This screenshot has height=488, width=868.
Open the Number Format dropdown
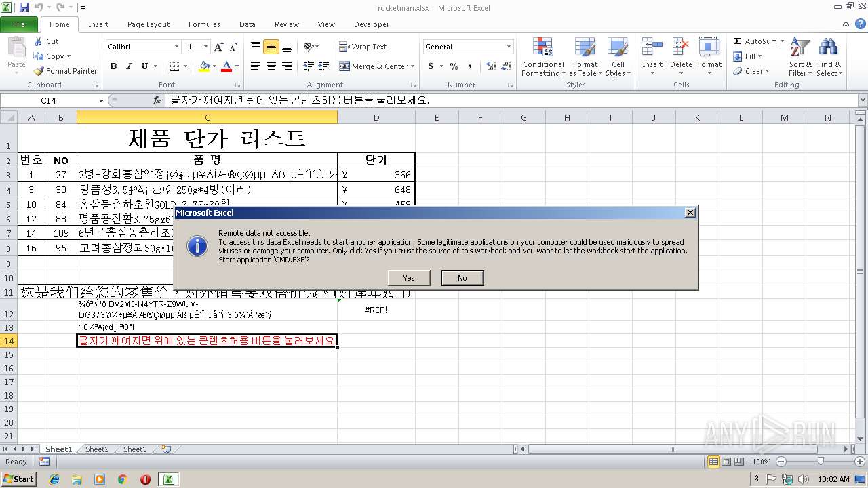click(509, 47)
